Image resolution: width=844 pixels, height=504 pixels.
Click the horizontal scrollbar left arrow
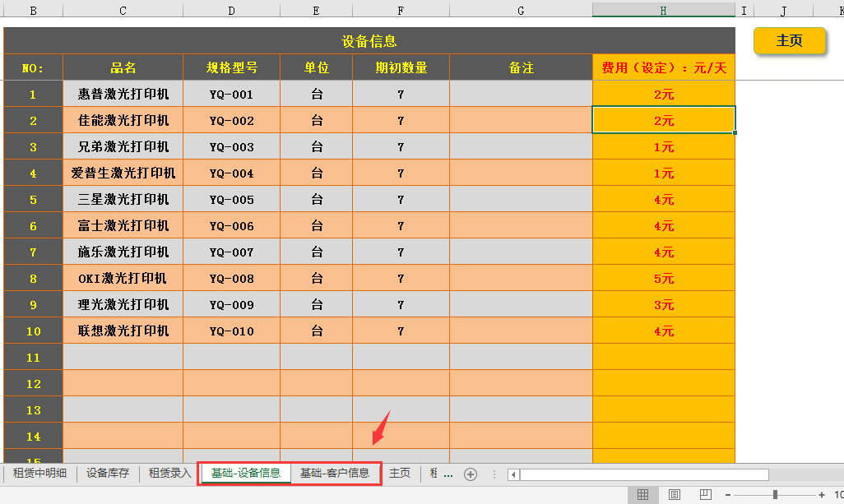513,474
